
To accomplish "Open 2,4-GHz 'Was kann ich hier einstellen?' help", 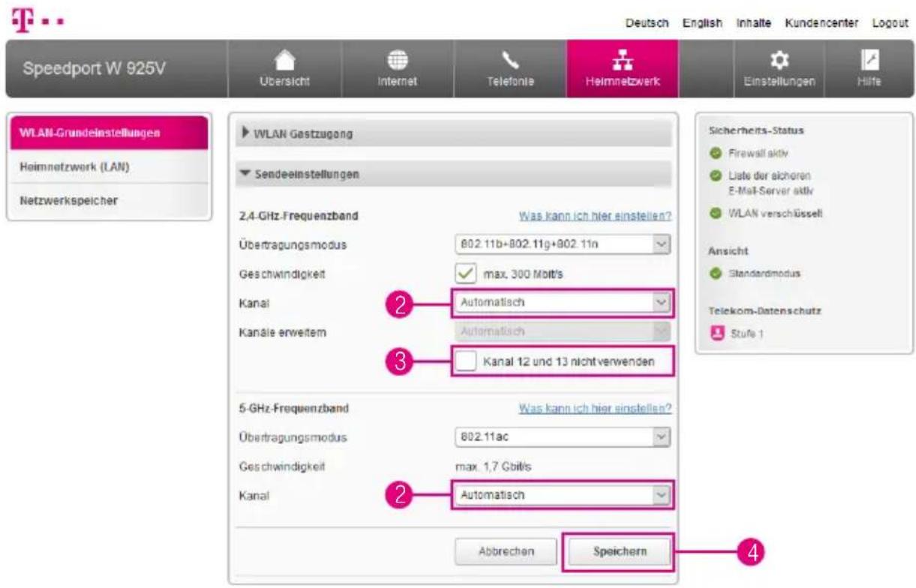I will coord(595,216).
